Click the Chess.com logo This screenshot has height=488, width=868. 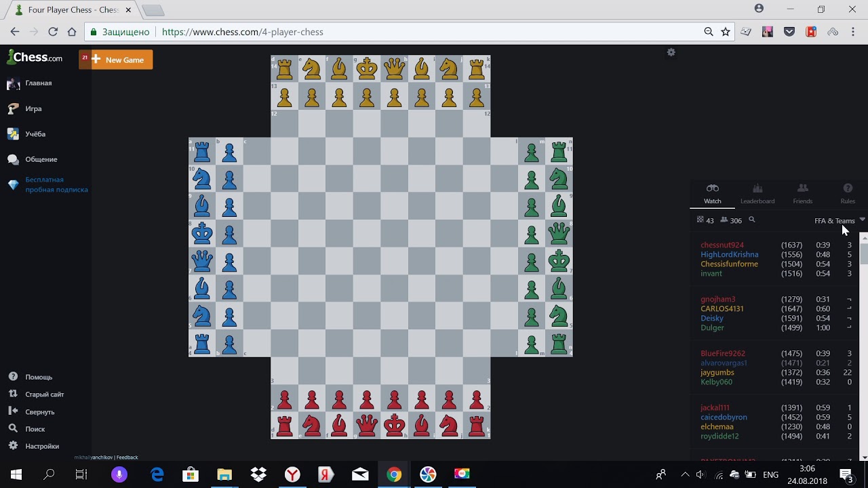point(35,58)
